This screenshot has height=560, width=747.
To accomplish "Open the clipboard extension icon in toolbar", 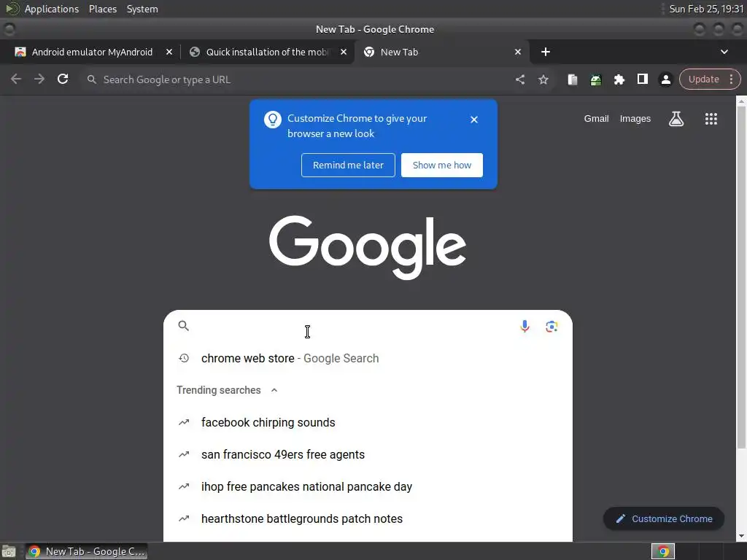I will click(x=573, y=79).
